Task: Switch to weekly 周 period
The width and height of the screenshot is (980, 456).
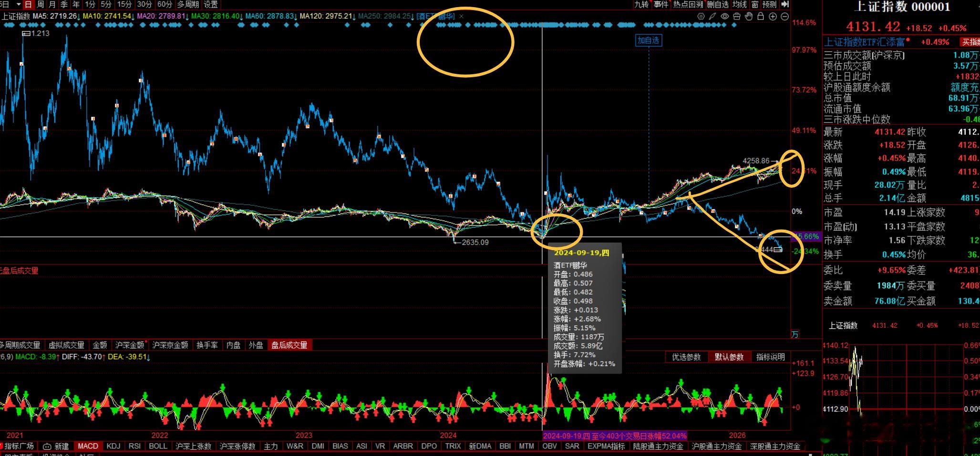Action: point(41,4)
